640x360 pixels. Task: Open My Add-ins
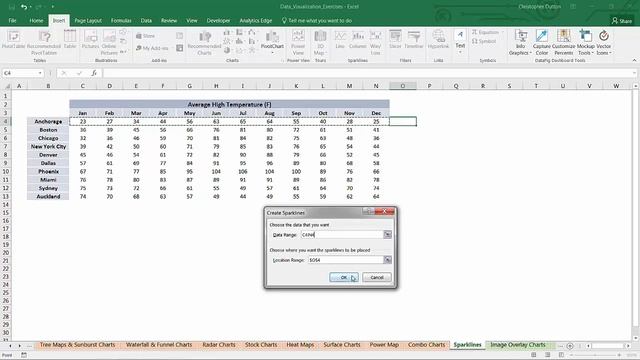click(152, 48)
